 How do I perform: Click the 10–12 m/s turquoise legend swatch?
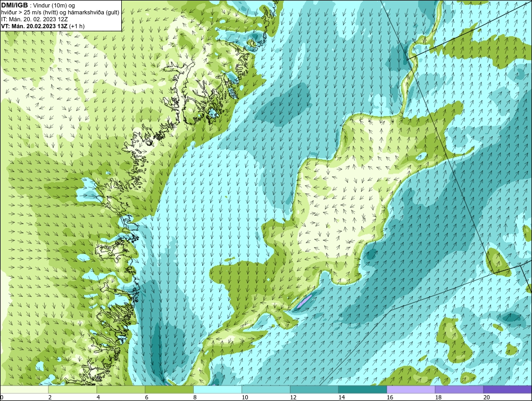pyautogui.click(x=266, y=389)
